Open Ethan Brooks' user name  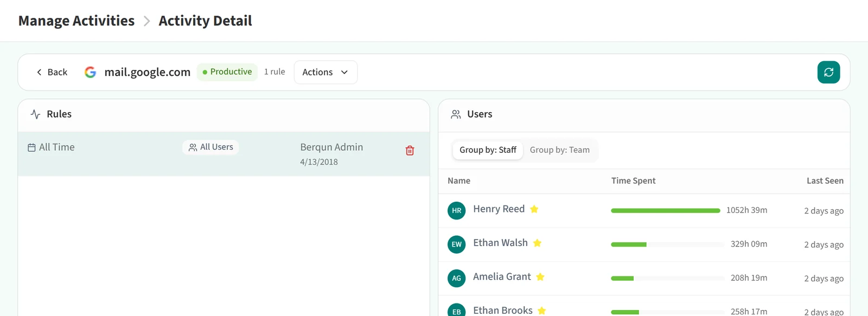click(x=503, y=310)
